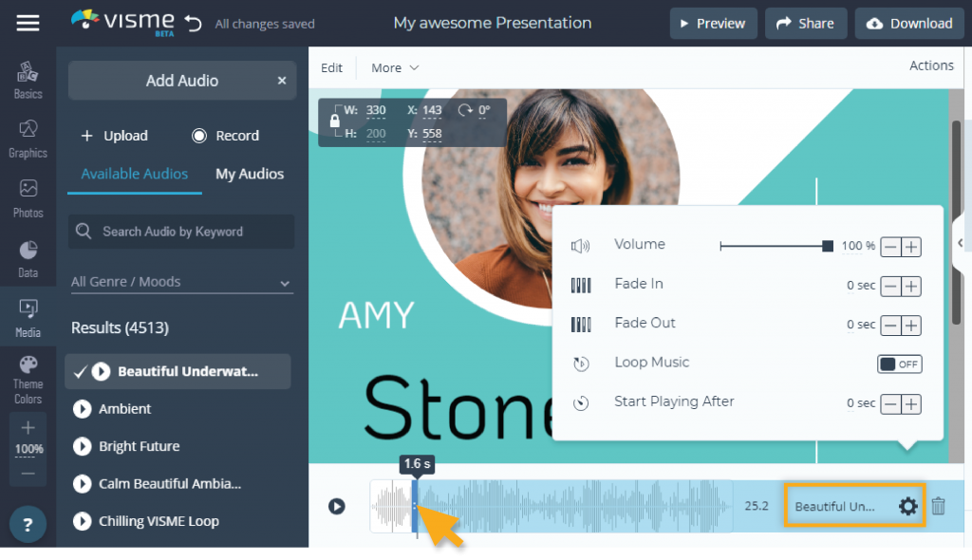Click the Download button

click(909, 24)
